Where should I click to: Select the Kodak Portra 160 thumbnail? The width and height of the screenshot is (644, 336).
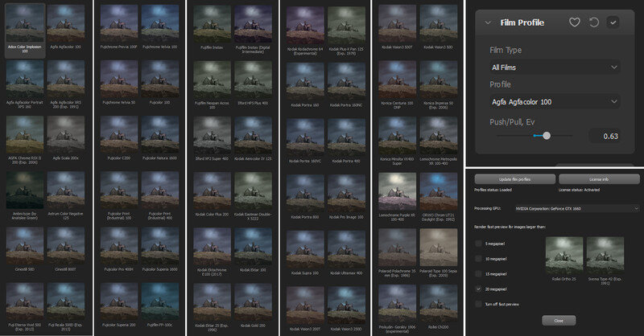(x=305, y=82)
